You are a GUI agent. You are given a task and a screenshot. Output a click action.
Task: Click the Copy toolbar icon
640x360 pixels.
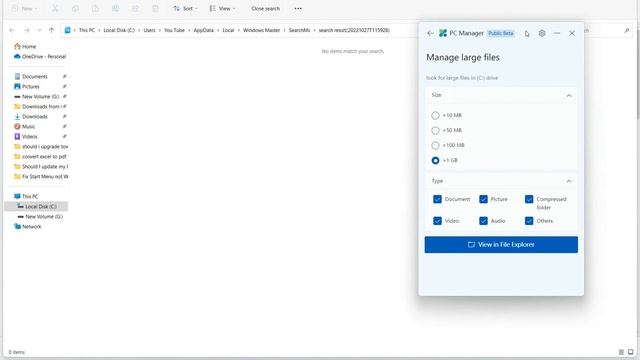click(75, 9)
